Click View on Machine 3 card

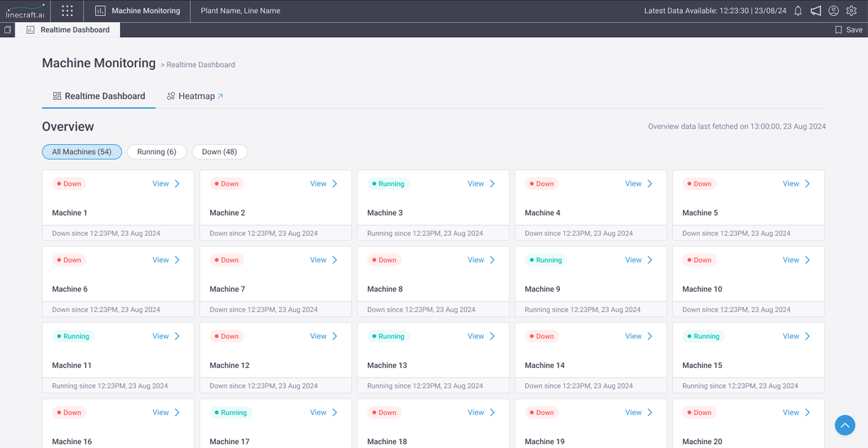click(475, 184)
